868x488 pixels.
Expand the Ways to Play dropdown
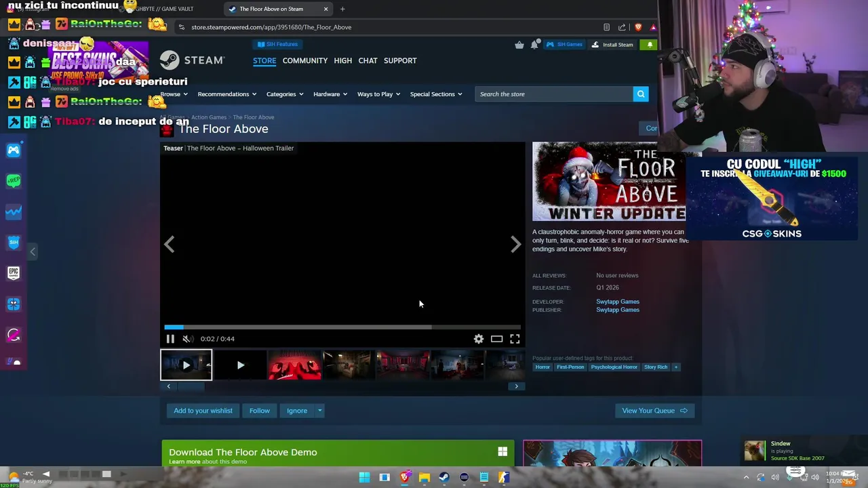click(x=378, y=94)
